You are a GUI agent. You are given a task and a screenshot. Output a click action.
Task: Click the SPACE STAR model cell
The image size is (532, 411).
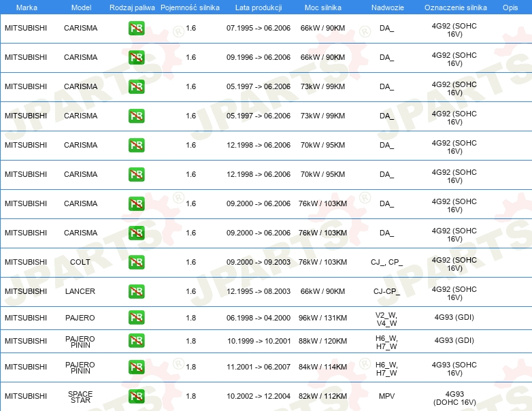pos(80,397)
